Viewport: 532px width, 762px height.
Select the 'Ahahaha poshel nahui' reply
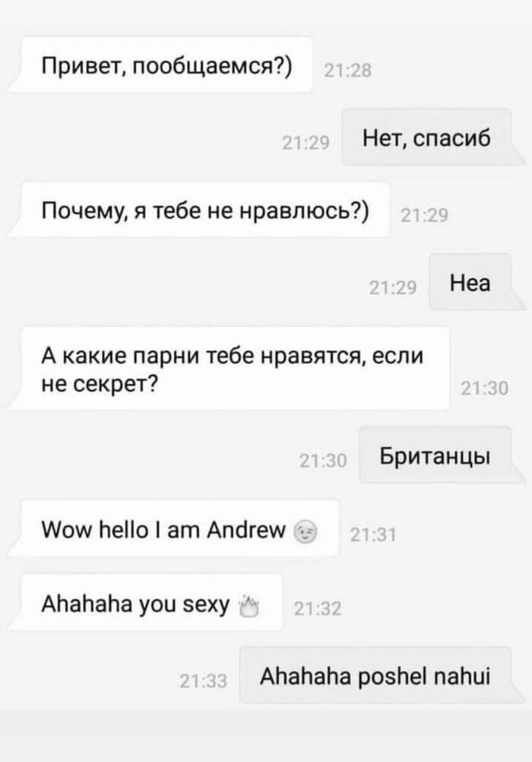click(x=382, y=675)
